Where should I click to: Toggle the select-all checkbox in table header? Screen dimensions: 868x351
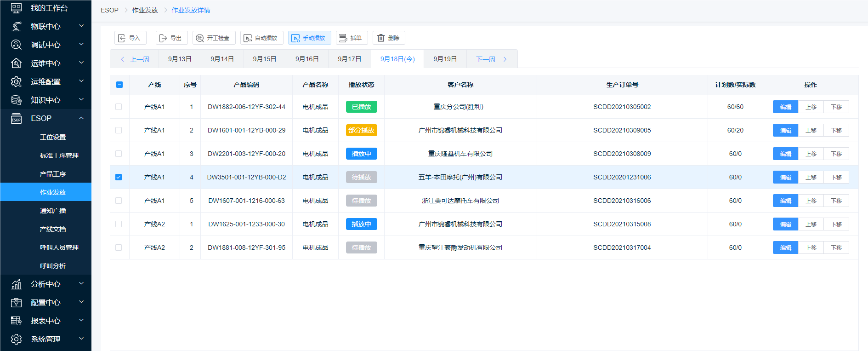pos(119,85)
